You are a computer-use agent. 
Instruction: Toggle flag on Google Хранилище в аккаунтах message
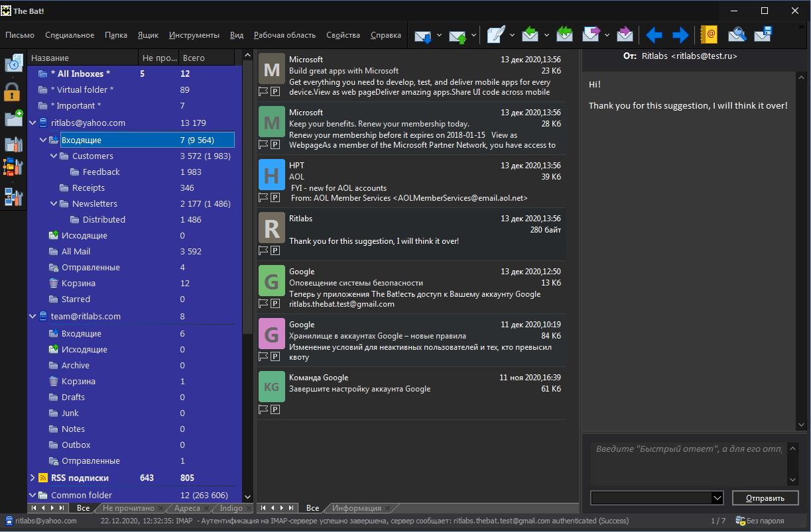[x=263, y=356]
